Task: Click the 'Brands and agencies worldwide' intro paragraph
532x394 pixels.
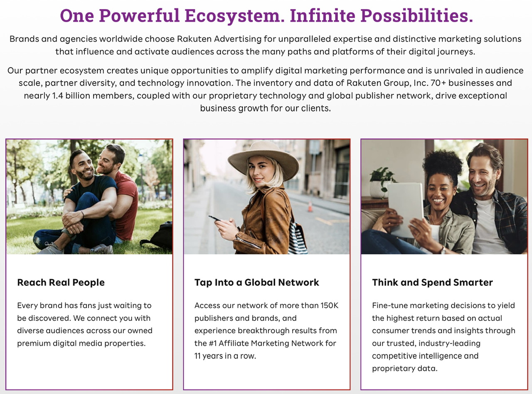Action: [266, 45]
